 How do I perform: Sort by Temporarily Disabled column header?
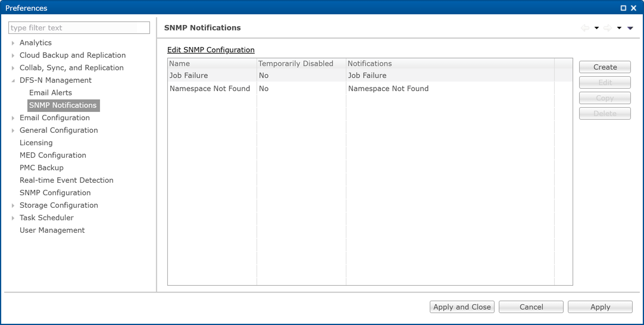click(301, 64)
